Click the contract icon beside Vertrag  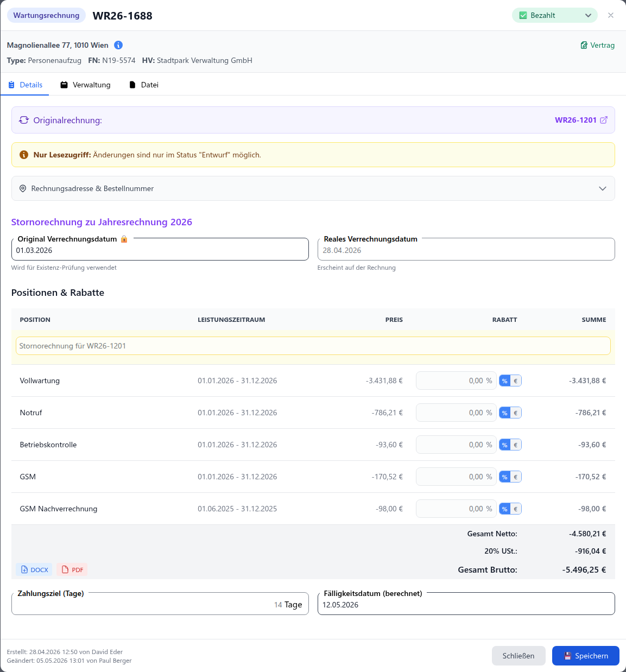click(x=584, y=45)
